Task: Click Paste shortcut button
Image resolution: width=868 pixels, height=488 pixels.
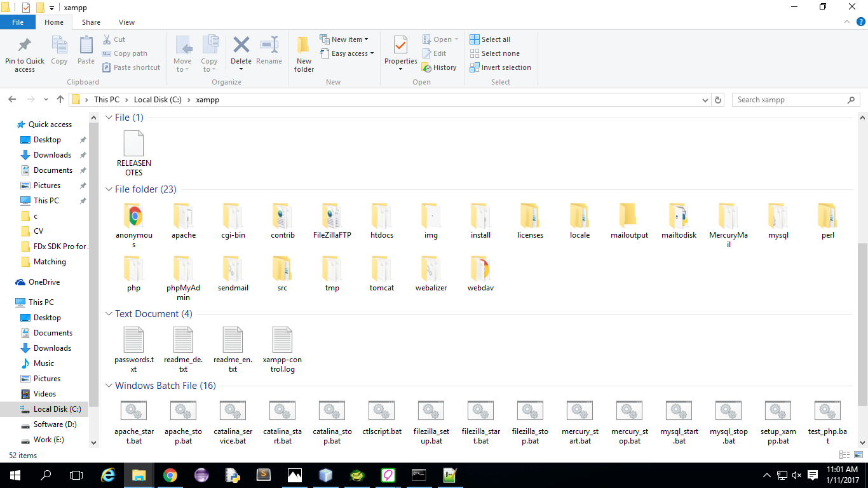Action: click(x=131, y=67)
